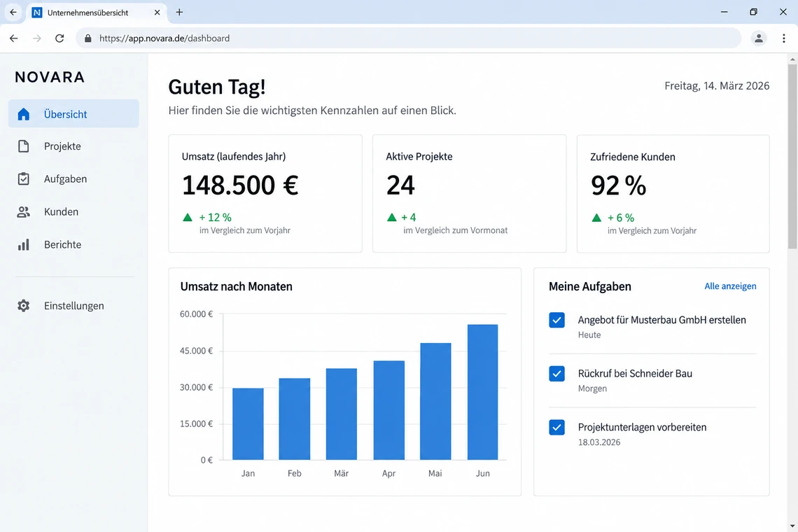Click the Jun bar in the chart
Image resolution: width=798 pixels, height=532 pixels.
coord(482,392)
